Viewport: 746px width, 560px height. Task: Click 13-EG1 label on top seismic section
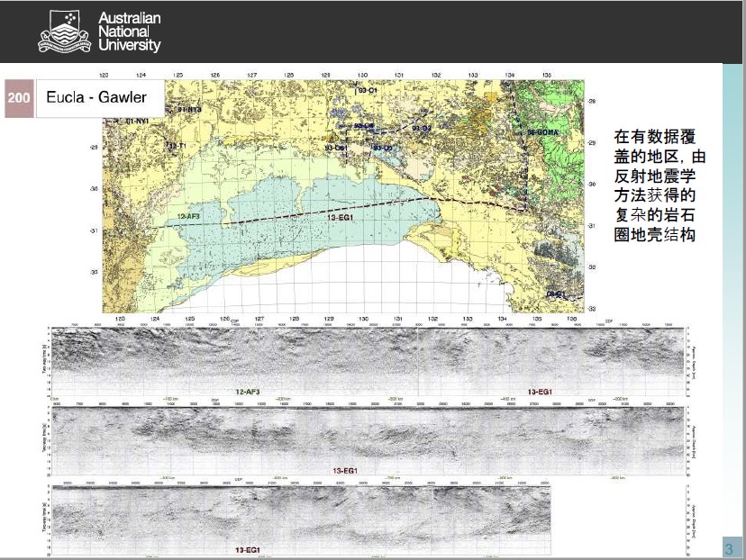click(x=540, y=393)
